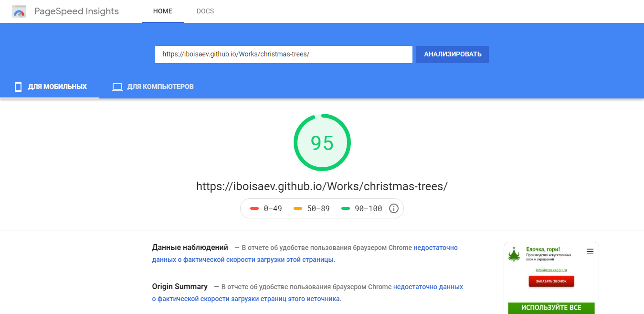Click the mobile phone icon

[18, 87]
